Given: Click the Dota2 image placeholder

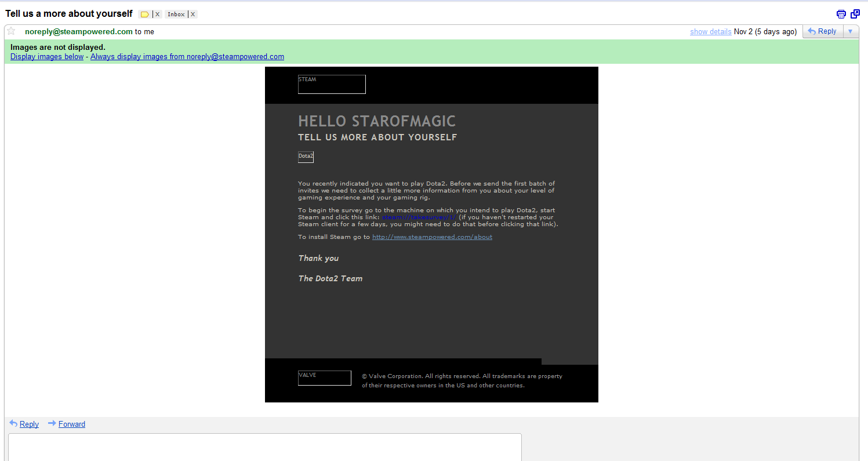Looking at the screenshot, I should click(x=306, y=157).
